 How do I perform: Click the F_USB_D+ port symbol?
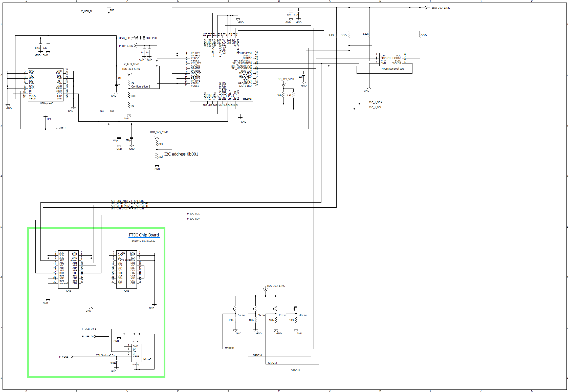point(95,329)
